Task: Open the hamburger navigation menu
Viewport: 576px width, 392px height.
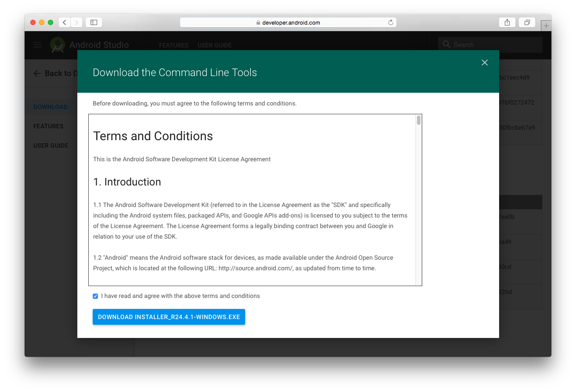Action: point(37,45)
